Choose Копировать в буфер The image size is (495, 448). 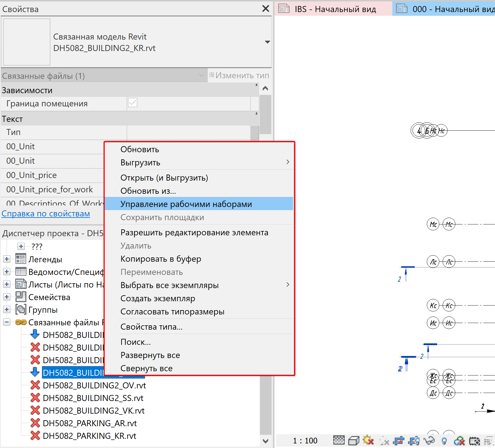tap(199, 259)
